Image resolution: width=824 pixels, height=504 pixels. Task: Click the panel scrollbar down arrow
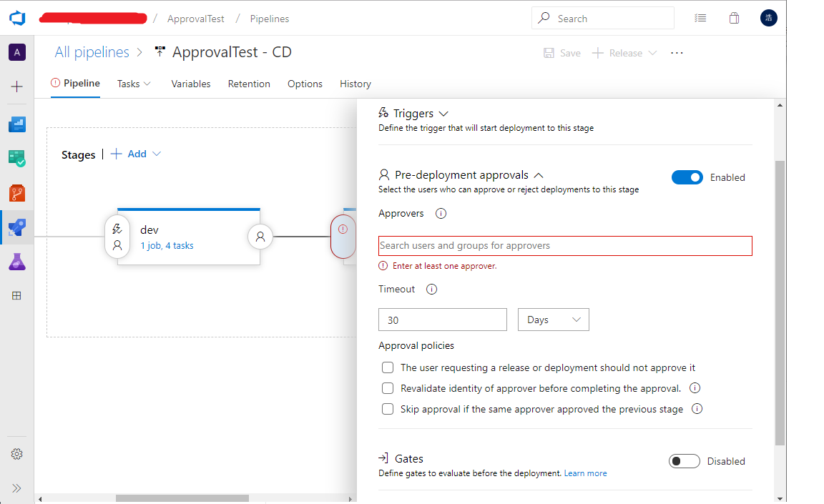click(780, 498)
